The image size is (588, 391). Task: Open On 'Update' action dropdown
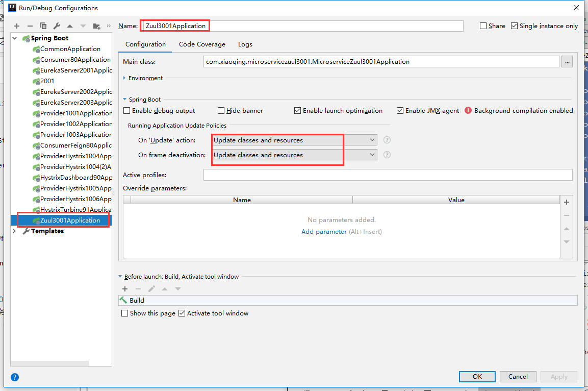[294, 140]
